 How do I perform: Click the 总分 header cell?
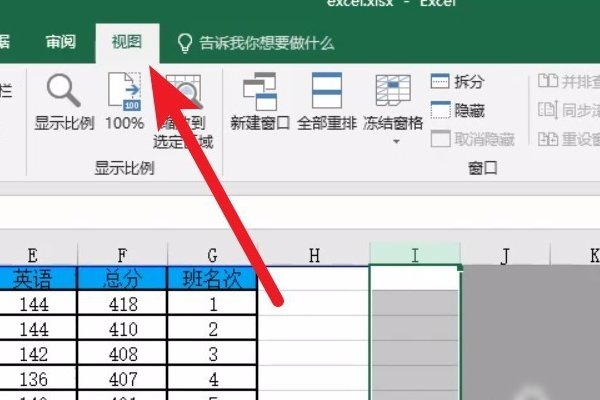click(x=122, y=279)
